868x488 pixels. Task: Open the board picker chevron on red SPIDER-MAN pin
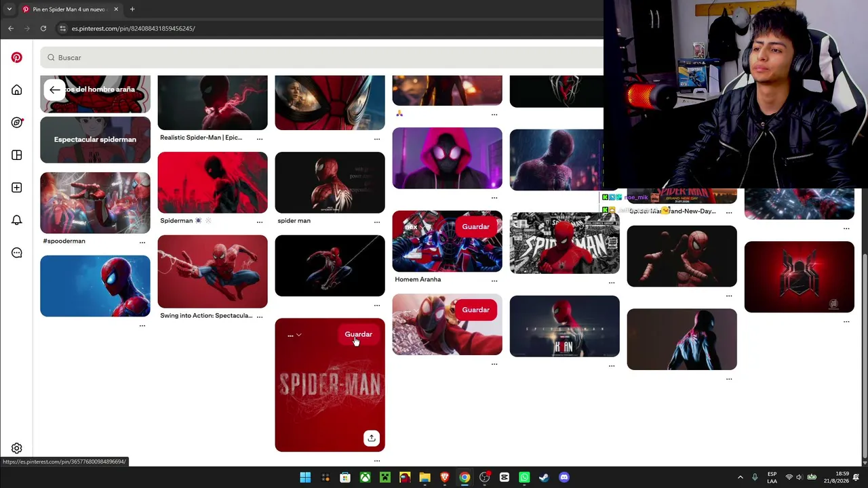[x=298, y=335]
